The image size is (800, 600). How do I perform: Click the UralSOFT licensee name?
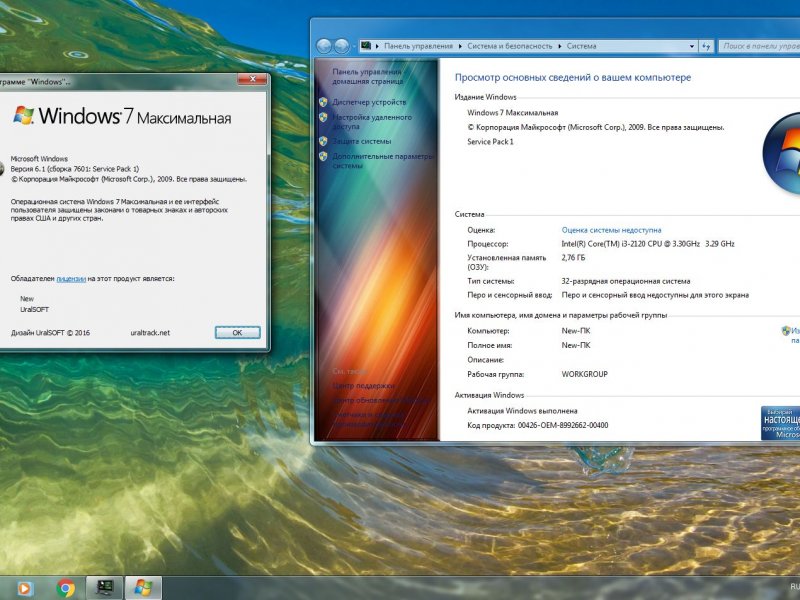pos(34,309)
